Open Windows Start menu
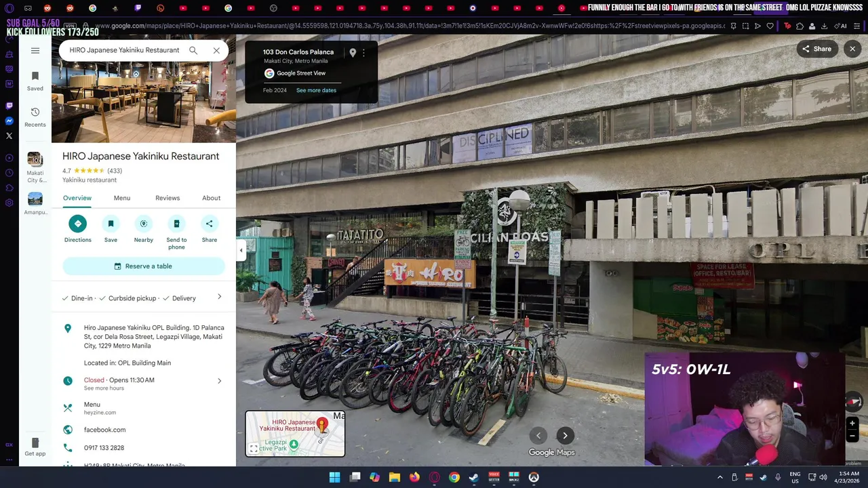 tap(334, 477)
